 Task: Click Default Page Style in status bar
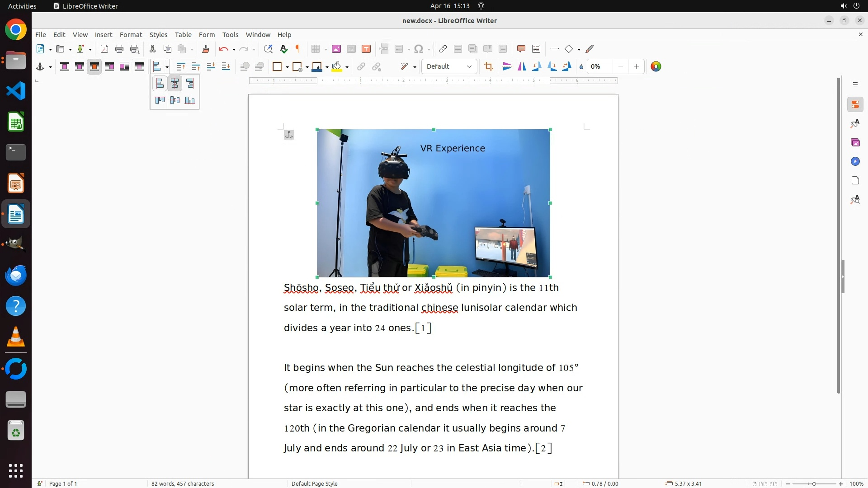[314, 483]
